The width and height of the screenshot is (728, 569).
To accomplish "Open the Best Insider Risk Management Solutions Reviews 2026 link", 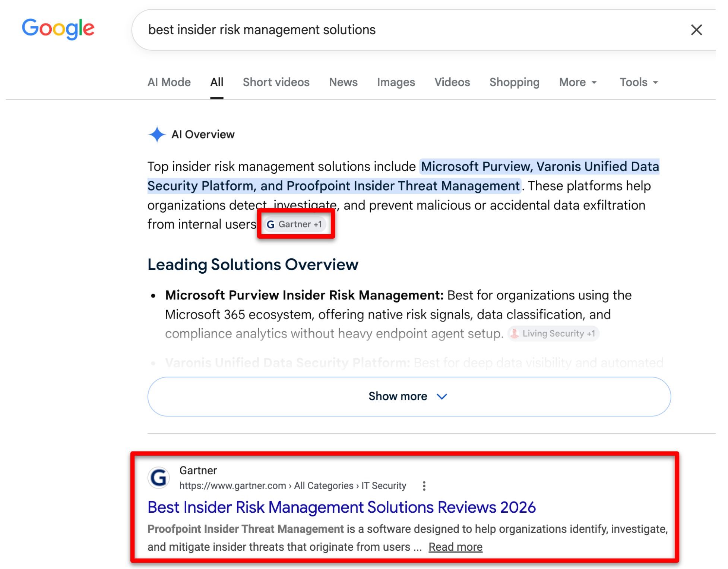I will (x=342, y=507).
